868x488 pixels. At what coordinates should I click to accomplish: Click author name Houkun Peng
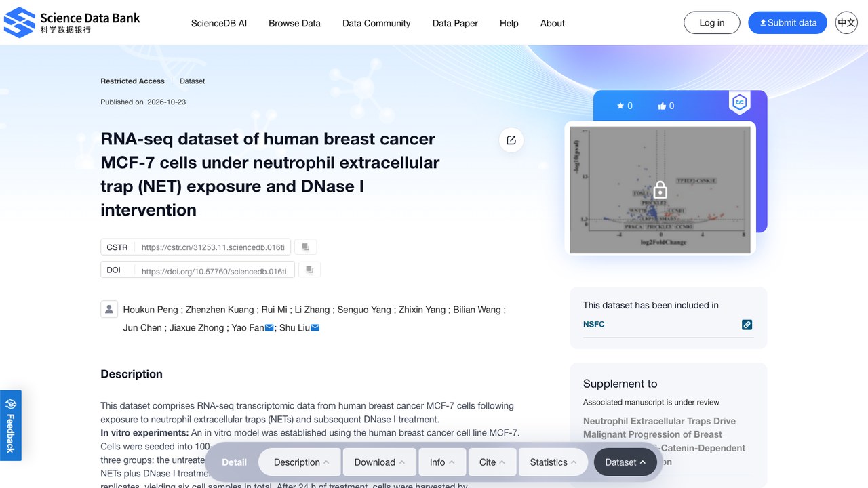pos(151,310)
